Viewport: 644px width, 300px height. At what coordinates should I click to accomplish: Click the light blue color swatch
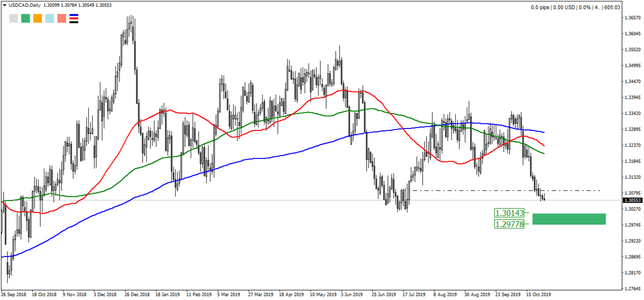click(x=49, y=18)
